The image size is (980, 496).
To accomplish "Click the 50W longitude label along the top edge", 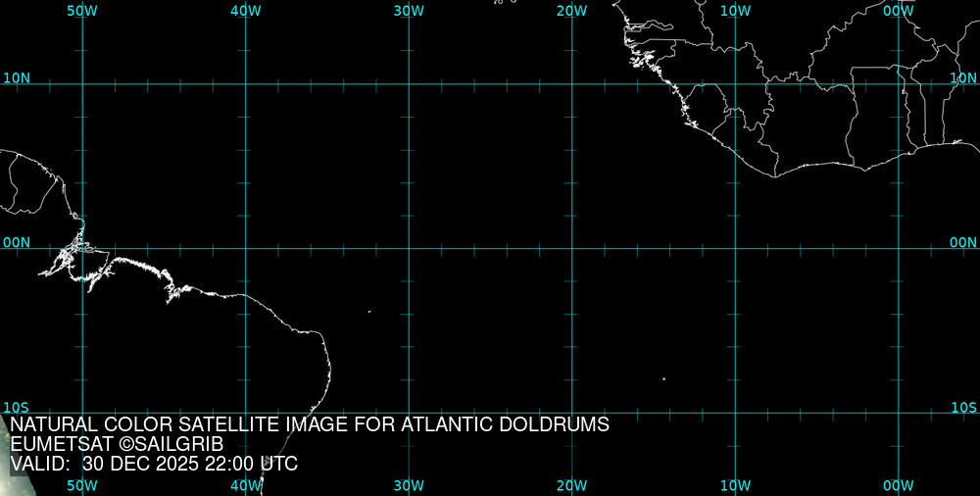I will coord(82,10).
